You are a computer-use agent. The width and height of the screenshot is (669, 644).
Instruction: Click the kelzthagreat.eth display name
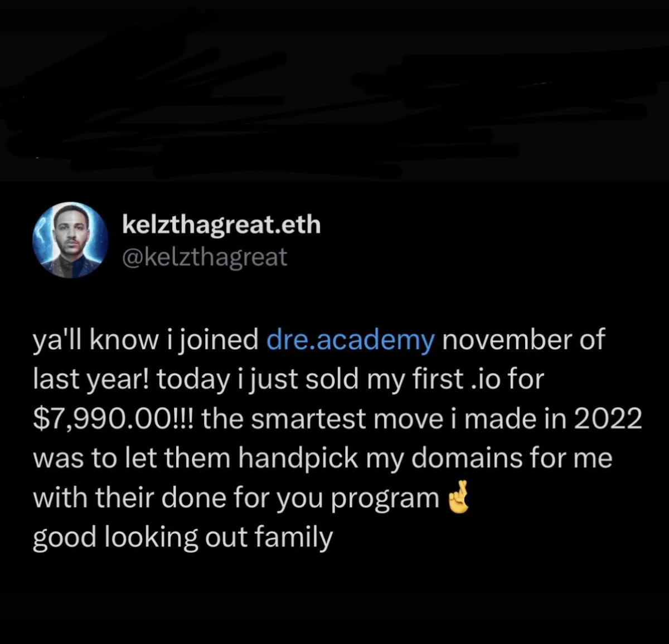[221, 225]
